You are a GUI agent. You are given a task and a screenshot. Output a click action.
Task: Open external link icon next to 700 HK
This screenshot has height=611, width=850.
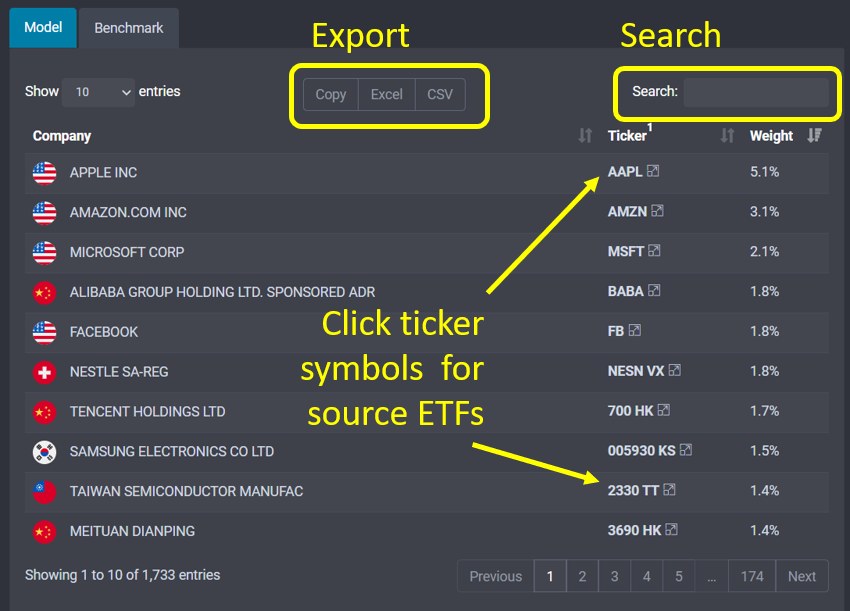664,410
